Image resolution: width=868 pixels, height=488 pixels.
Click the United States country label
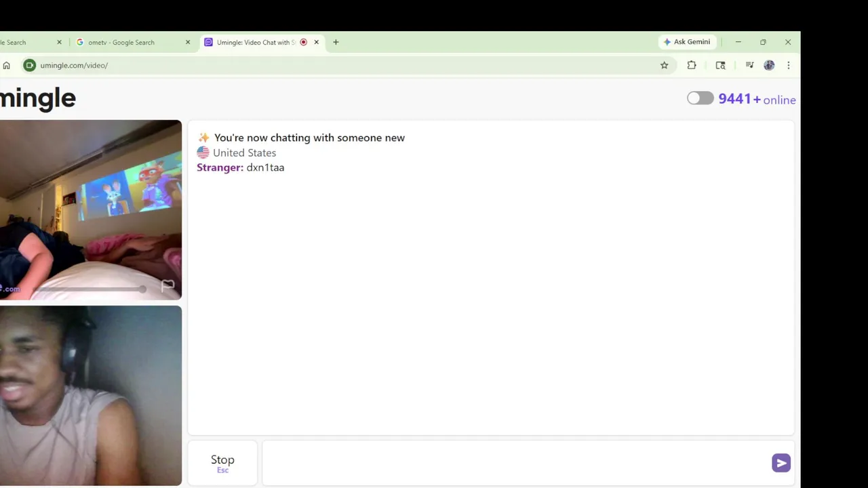(x=244, y=152)
